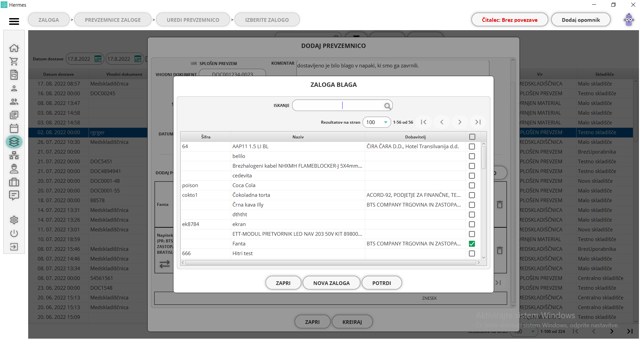644x343 pixels.
Task: Open the single person sidebar icon
Action: (x=14, y=88)
